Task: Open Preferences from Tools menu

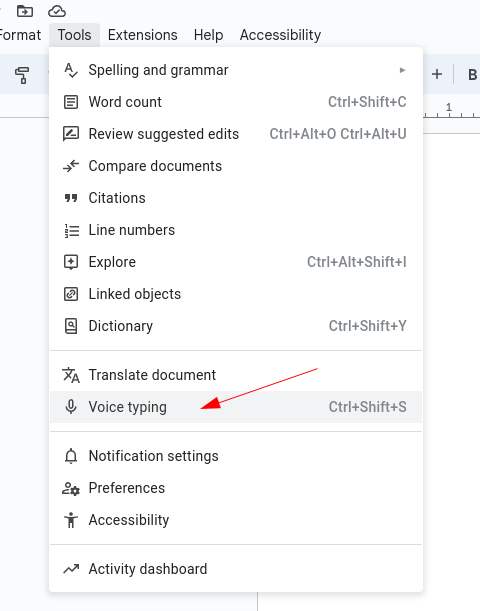Action: (236, 488)
